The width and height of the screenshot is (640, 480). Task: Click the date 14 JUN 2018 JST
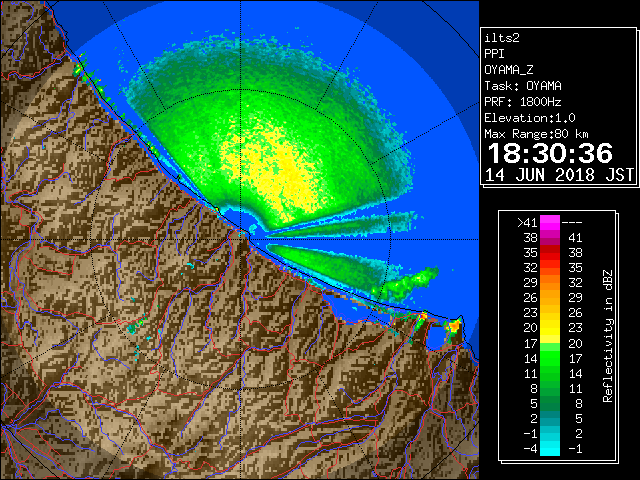[559, 175]
